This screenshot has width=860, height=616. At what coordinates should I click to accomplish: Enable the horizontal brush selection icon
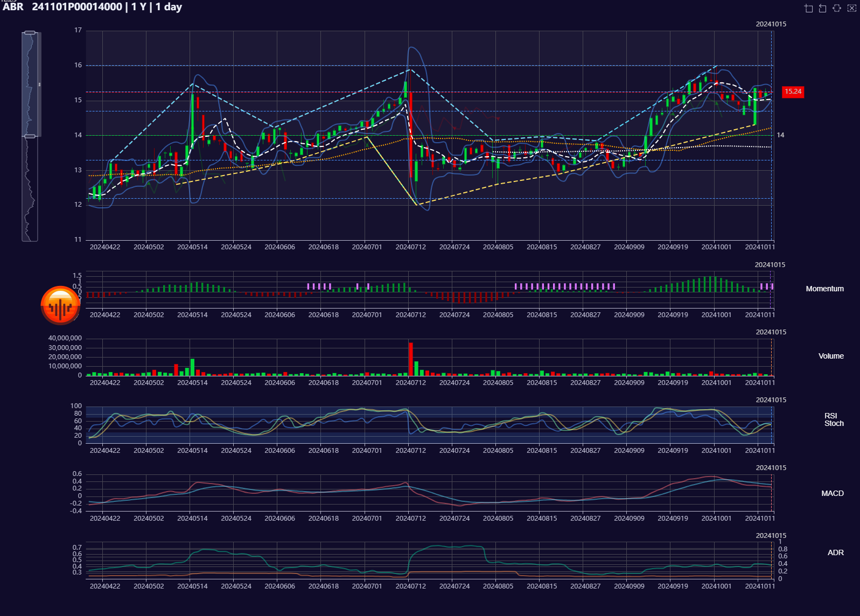coord(837,8)
